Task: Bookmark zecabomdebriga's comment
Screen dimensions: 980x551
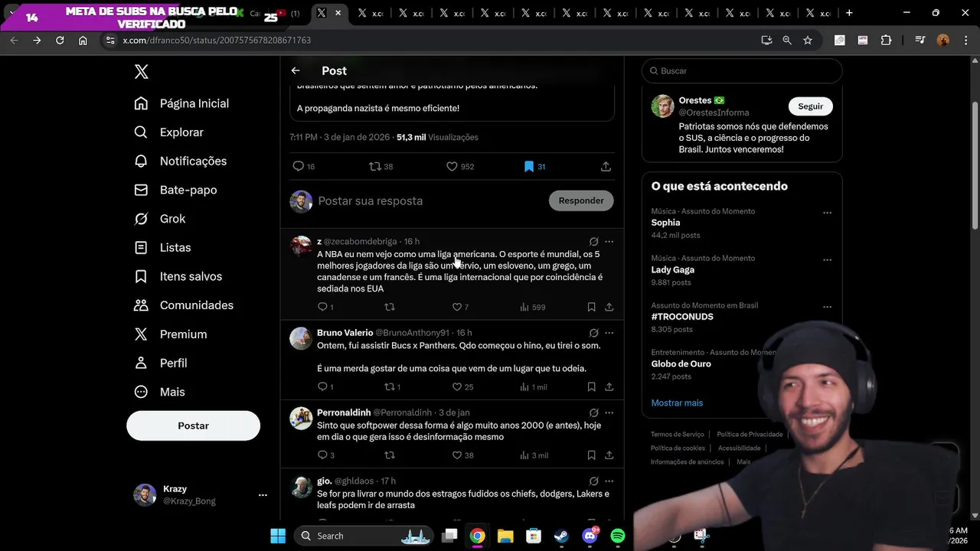Action: coord(591,307)
